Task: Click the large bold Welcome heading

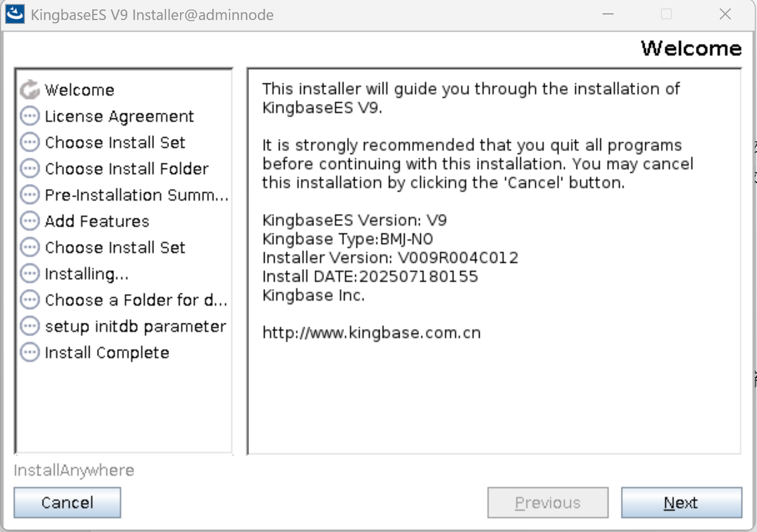Action: pyautogui.click(x=691, y=48)
